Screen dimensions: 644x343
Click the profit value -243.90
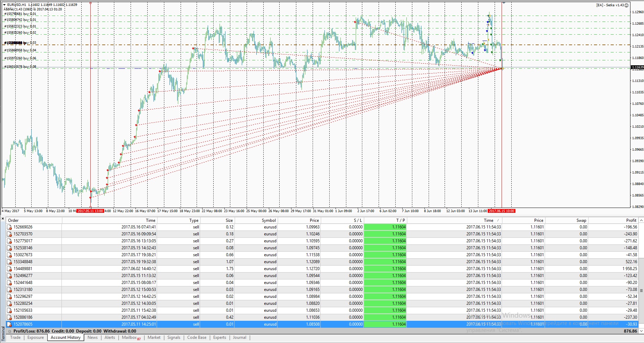coord(630,234)
